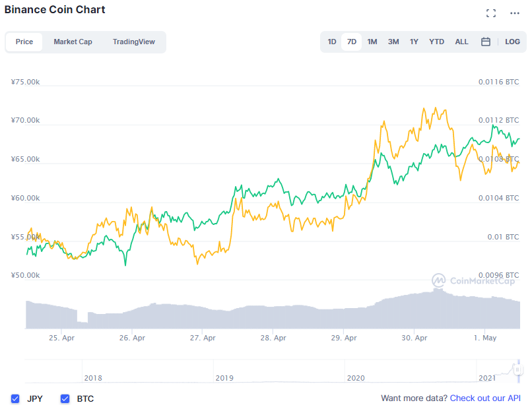This screenshot has height=409, width=532.
Task: Toggle LOG scale on the chart
Action: [512, 42]
